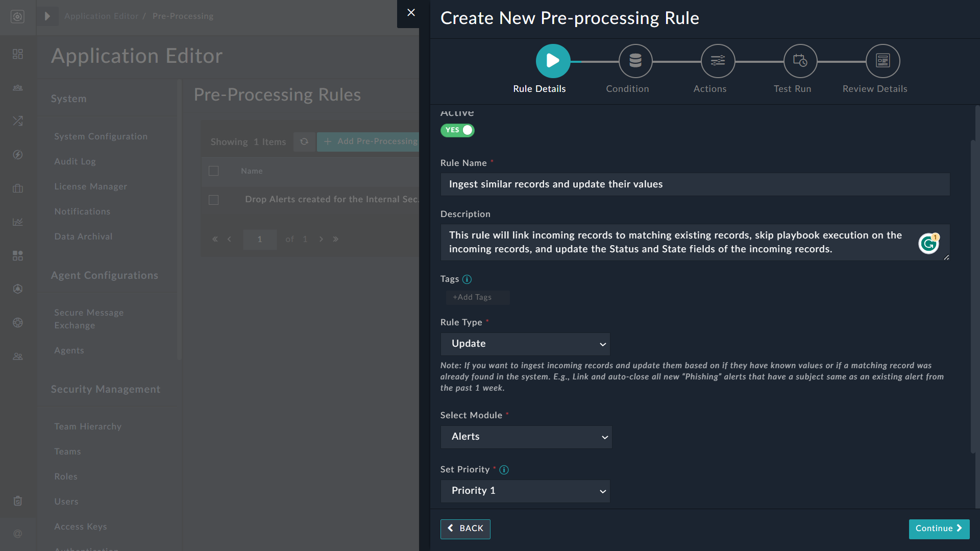The height and width of the screenshot is (551, 980).
Task: Click the BACK button
Action: tap(465, 529)
